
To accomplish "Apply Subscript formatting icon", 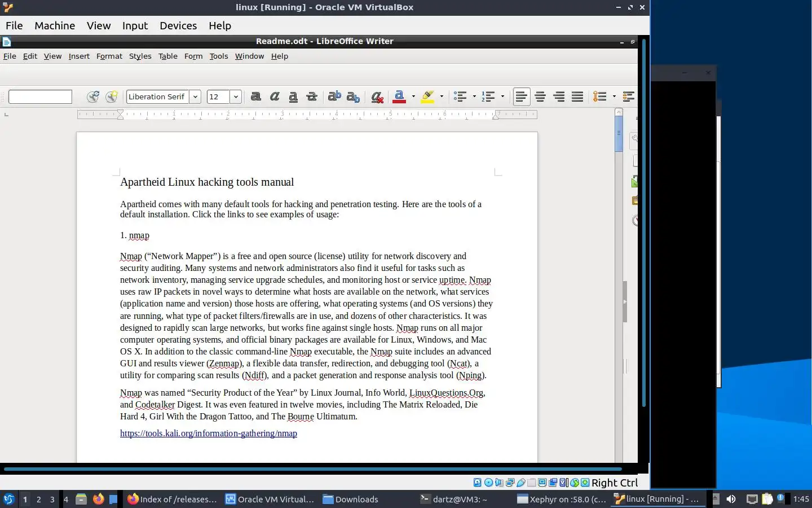I will pyautogui.click(x=354, y=97).
